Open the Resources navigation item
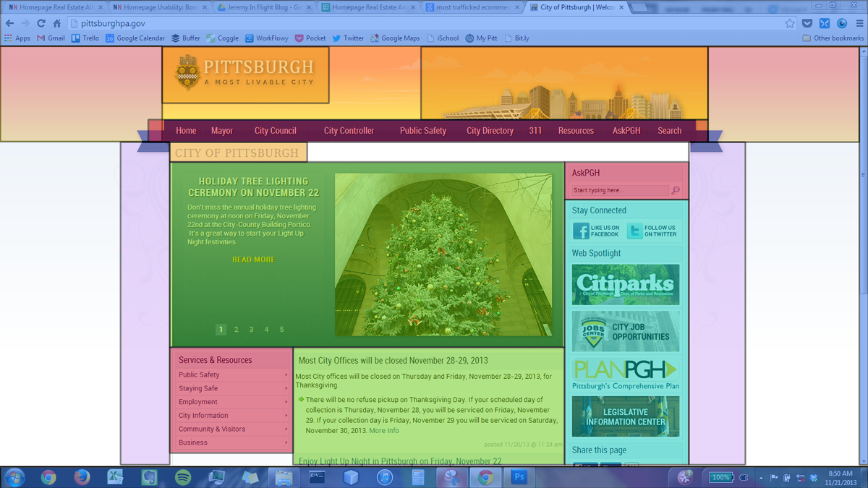The image size is (868, 488). tap(576, 131)
